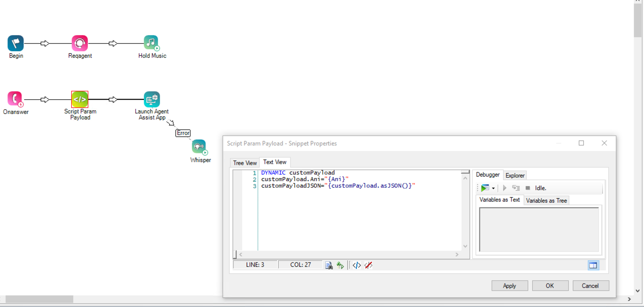Select the Begin node in the flow
Viewport: 644px width, 307px height.
[x=16, y=43]
